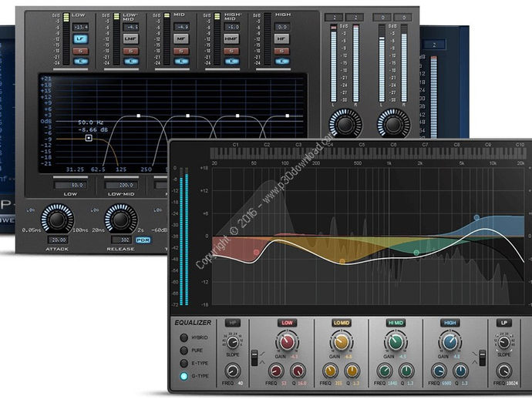Viewport: 532px width, 399px height.
Task: Click the green HI MID GAIN knob
Action: [396, 342]
